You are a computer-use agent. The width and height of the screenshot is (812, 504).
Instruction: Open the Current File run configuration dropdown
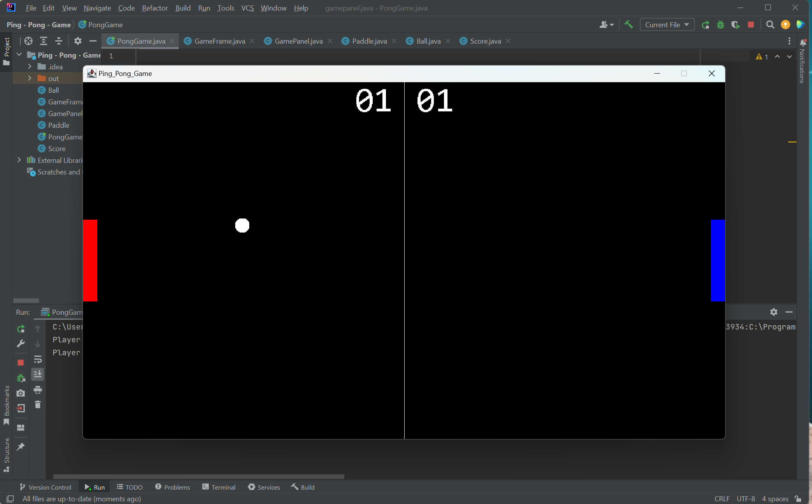click(667, 25)
